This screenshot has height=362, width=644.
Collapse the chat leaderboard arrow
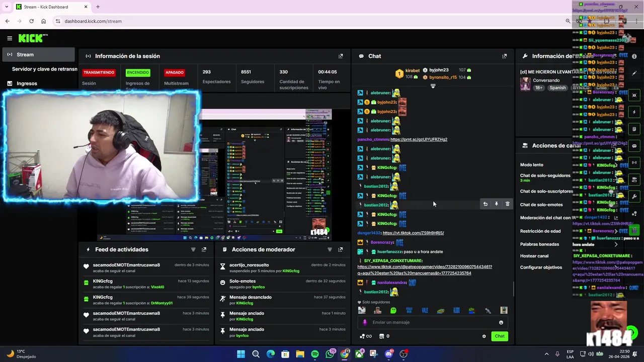pyautogui.click(x=433, y=86)
